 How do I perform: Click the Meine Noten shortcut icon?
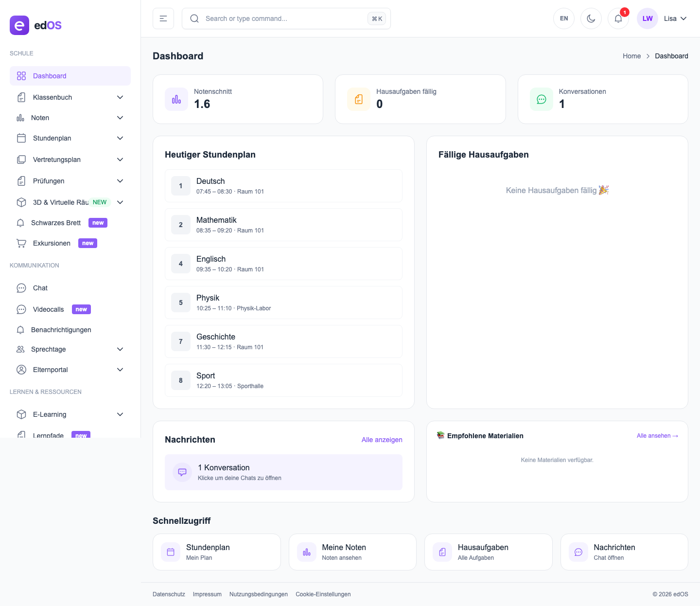pyautogui.click(x=307, y=552)
